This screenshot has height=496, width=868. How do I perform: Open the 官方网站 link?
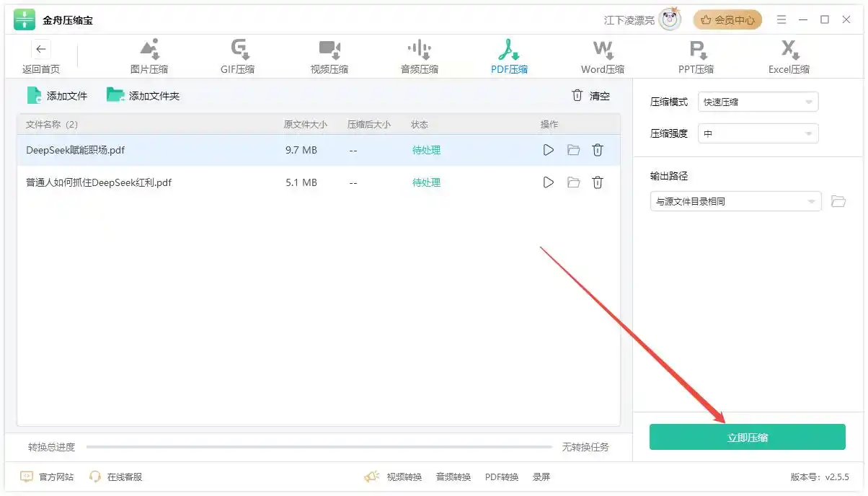coord(47,477)
